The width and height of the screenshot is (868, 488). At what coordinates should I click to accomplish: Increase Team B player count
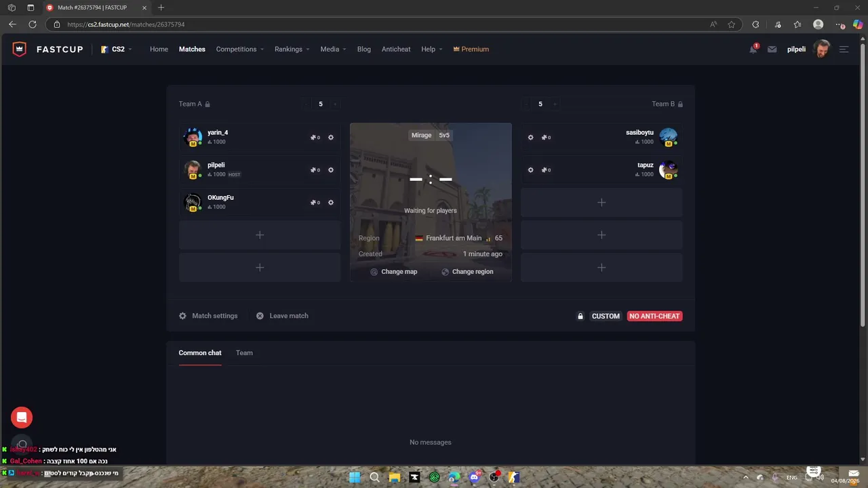[555, 104]
